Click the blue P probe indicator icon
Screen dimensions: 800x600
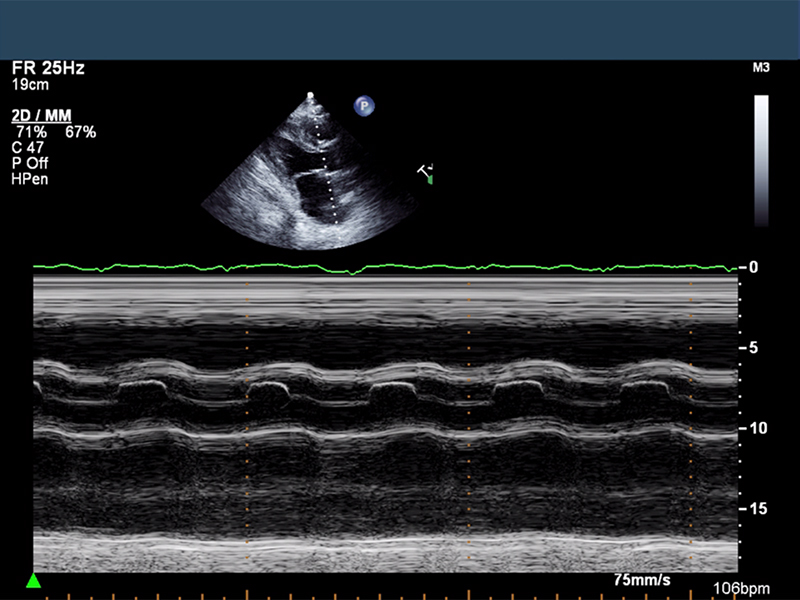tap(365, 105)
